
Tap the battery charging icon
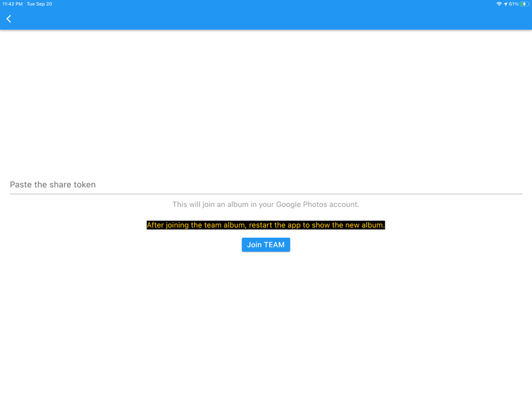(525, 4)
